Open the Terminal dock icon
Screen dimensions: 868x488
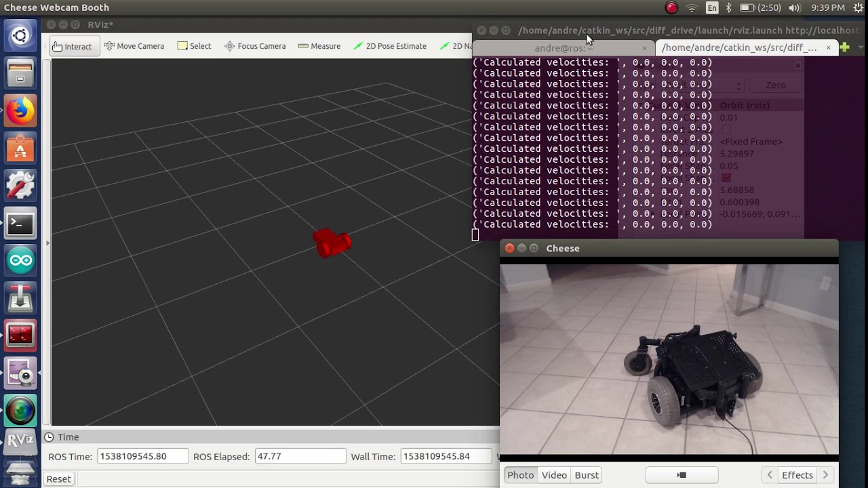[x=20, y=223]
